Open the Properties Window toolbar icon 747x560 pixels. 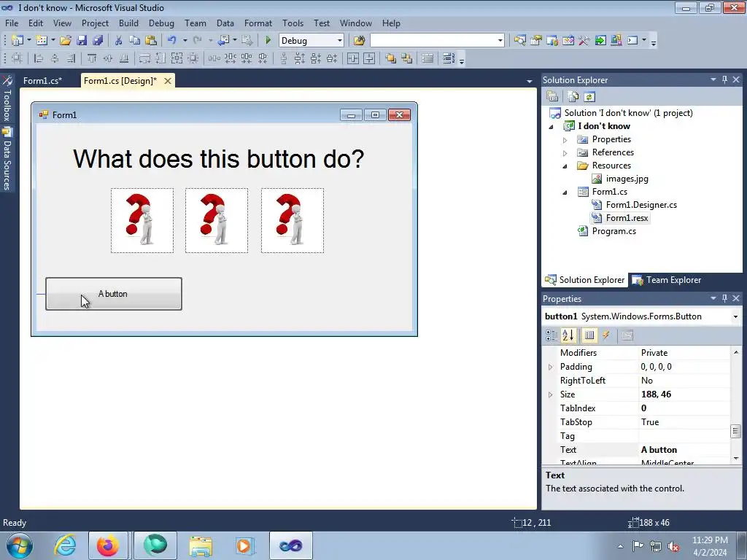536,41
